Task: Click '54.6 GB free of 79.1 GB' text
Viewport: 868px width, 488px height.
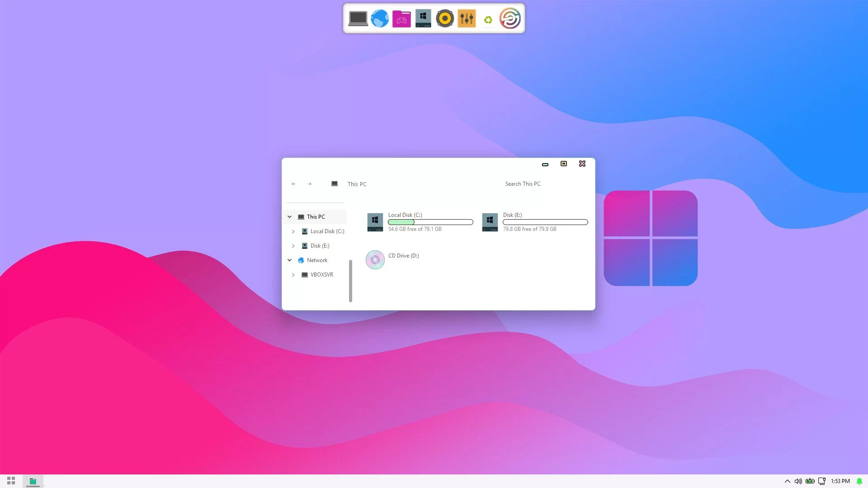Action: click(x=415, y=229)
